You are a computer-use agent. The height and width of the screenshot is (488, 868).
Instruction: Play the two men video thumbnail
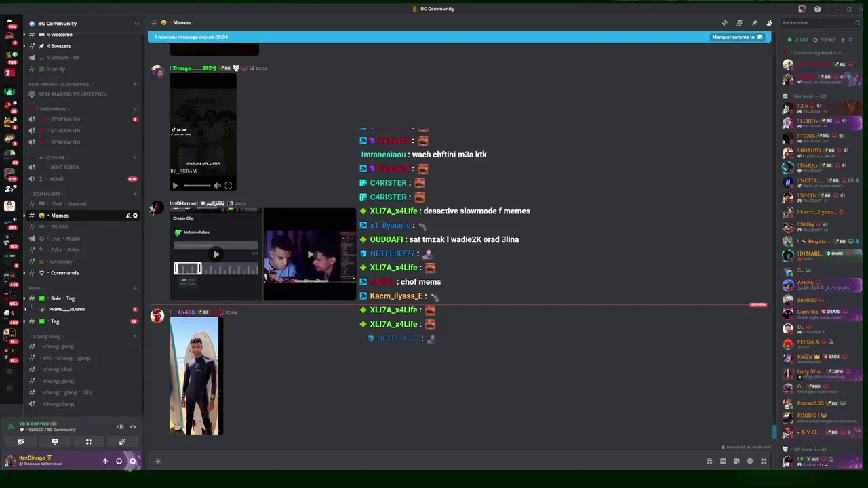click(x=310, y=254)
